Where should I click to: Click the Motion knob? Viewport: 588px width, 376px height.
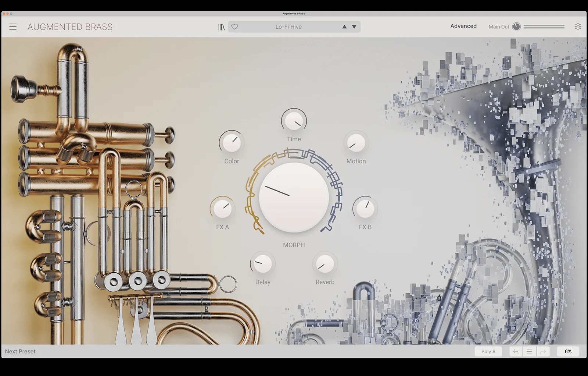(x=356, y=143)
